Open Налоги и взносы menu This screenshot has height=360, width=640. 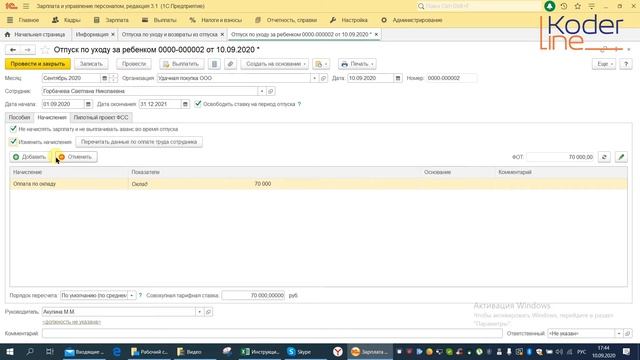coord(216,20)
